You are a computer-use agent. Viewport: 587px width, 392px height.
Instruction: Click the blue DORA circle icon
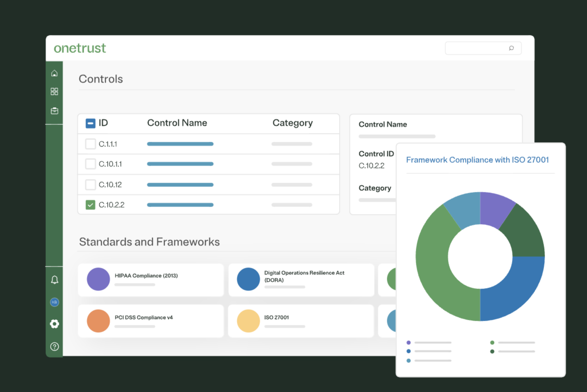tap(248, 279)
